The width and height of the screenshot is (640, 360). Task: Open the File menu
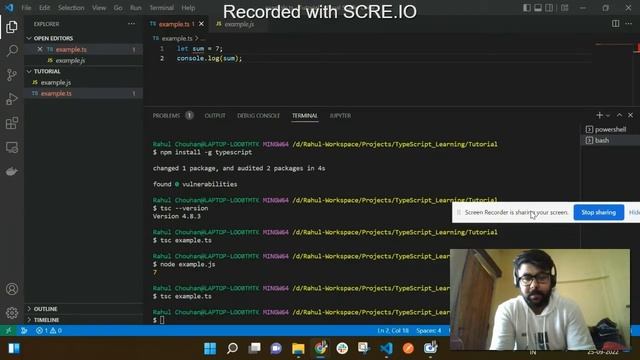click(26, 8)
